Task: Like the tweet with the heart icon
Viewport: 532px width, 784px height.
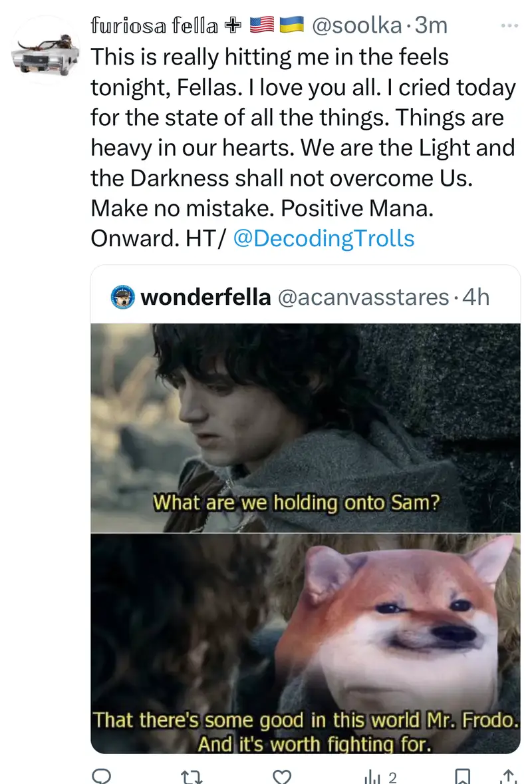Action: point(282,777)
